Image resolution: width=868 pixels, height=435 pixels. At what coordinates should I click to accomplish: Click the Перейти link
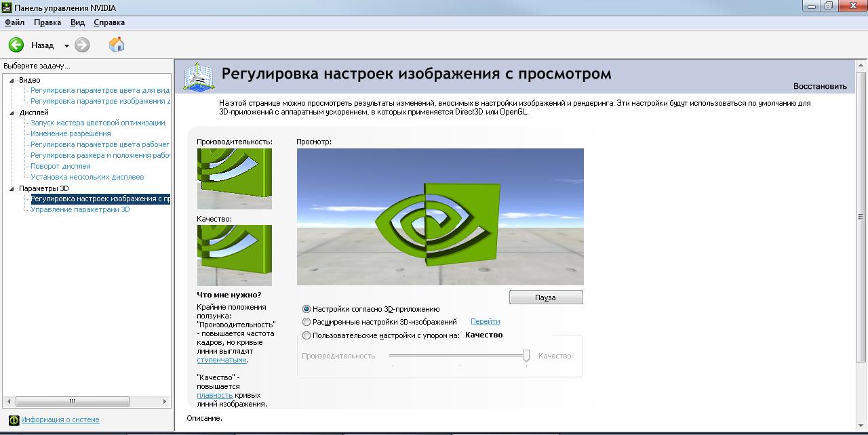click(486, 322)
